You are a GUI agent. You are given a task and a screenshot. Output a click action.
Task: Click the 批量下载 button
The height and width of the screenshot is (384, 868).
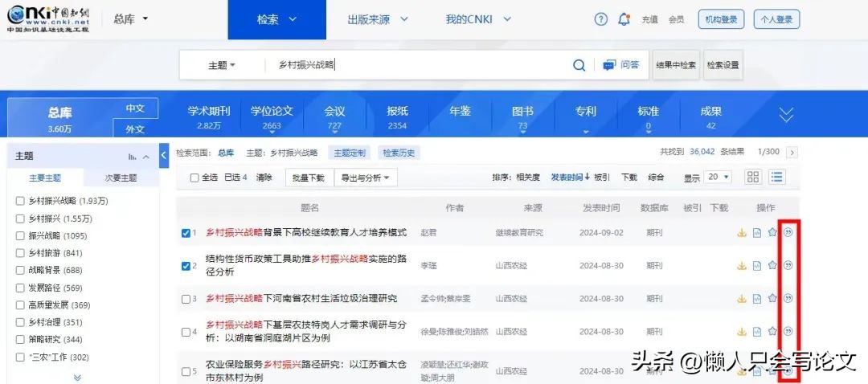[x=309, y=178]
